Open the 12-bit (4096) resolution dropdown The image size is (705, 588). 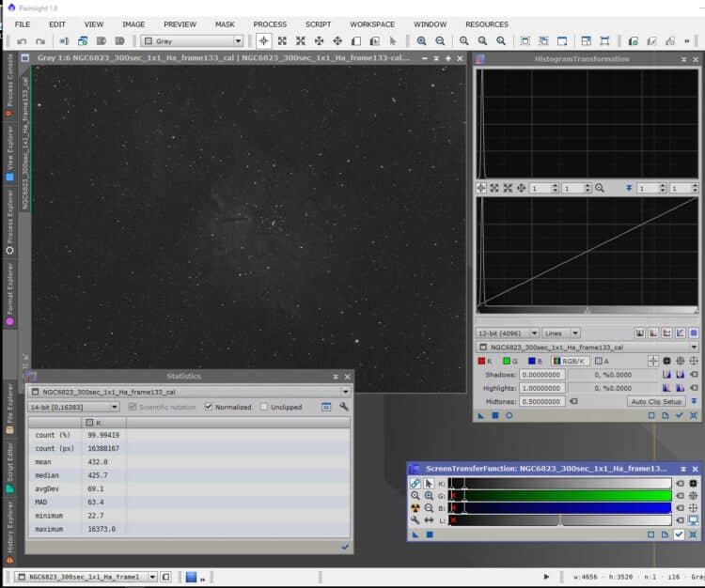point(508,333)
